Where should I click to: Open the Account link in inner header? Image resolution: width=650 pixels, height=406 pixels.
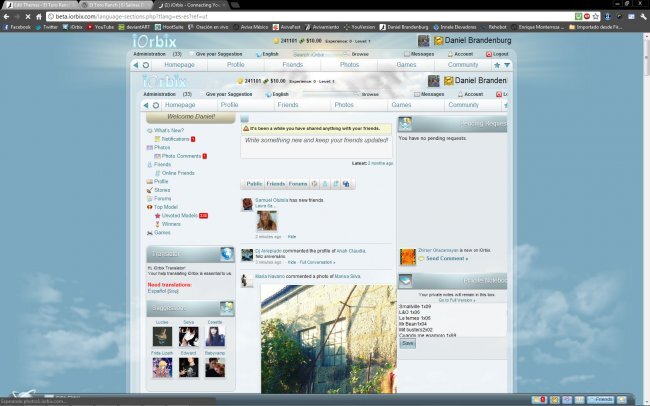coord(471,94)
